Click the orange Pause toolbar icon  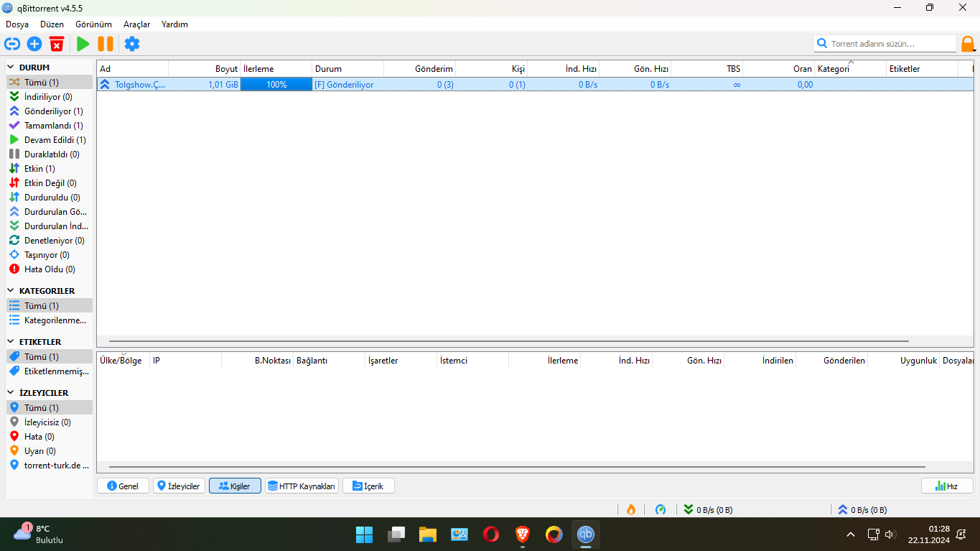[x=106, y=44]
